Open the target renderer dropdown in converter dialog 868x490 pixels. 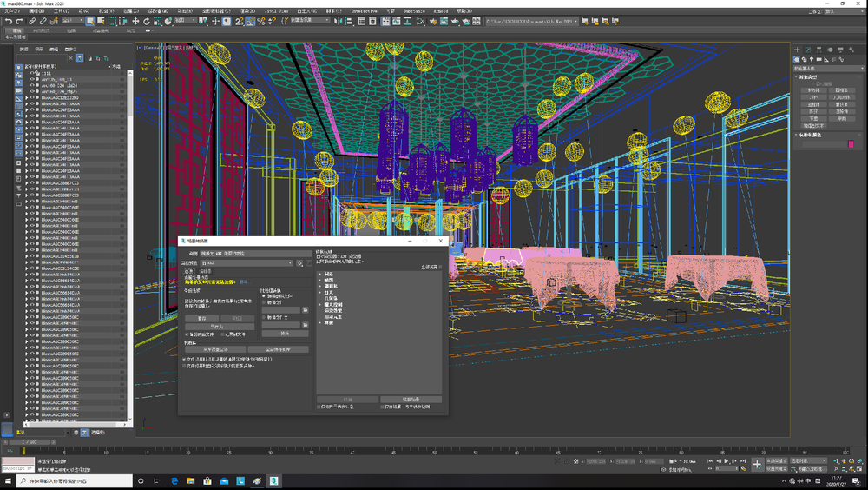pyautogui.click(x=247, y=263)
